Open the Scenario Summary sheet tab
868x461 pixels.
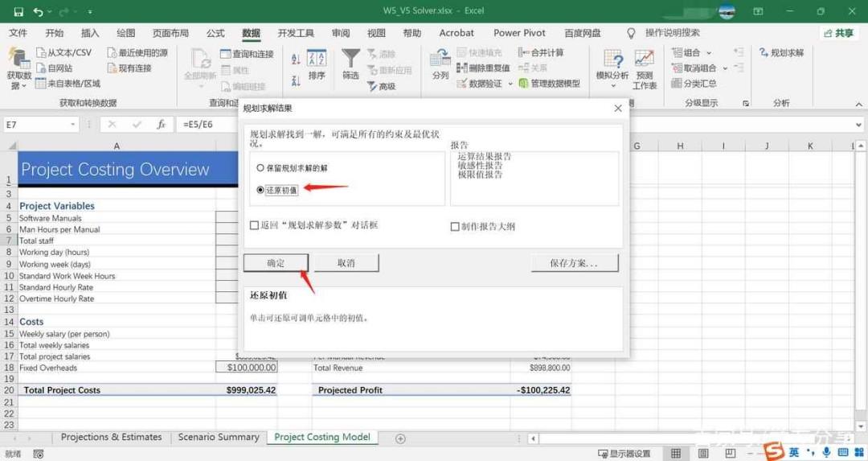pyautogui.click(x=219, y=437)
